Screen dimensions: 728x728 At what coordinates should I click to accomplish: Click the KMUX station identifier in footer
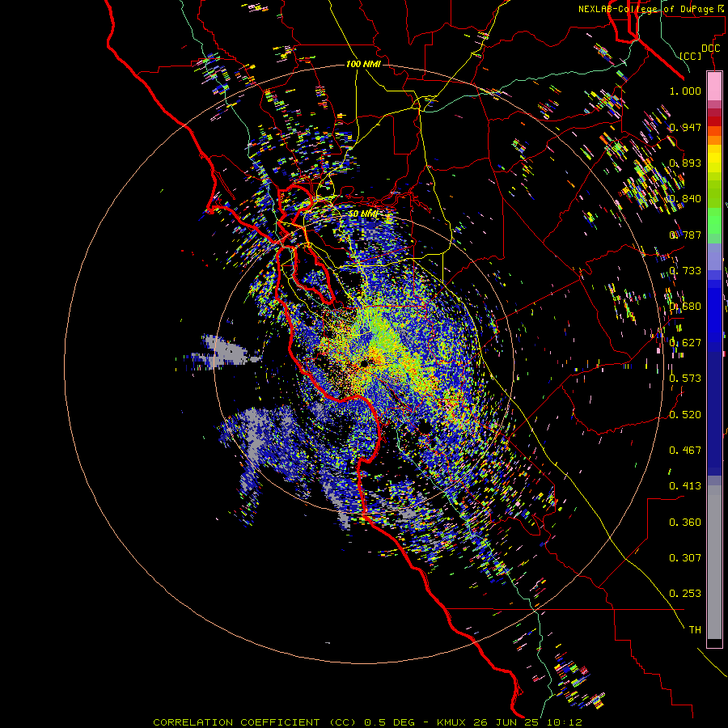(x=452, y=722)
